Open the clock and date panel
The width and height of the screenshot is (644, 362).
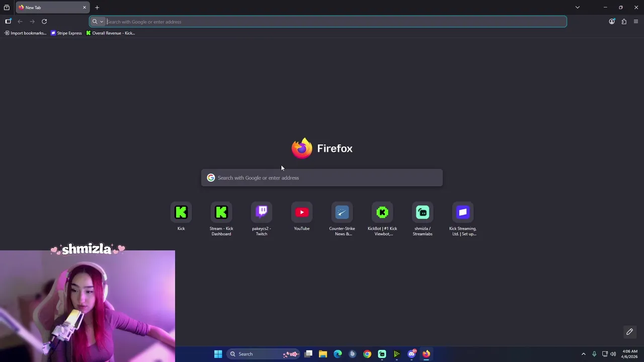tap(630, 354)
